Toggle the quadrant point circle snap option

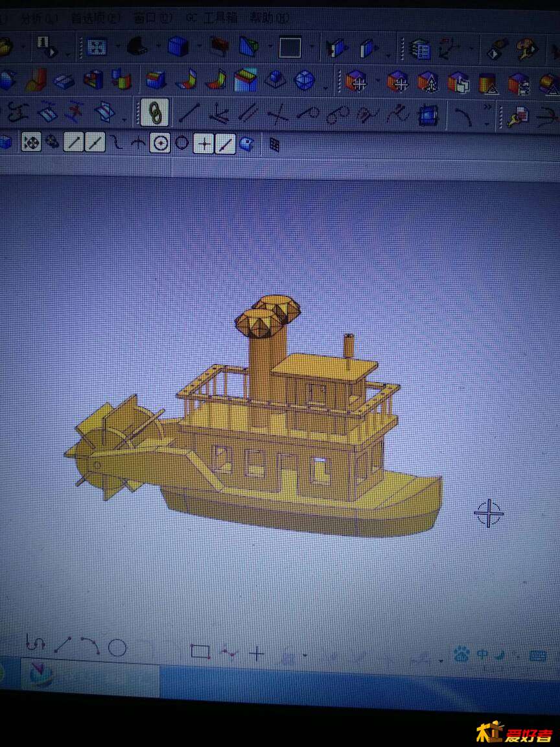181,142
